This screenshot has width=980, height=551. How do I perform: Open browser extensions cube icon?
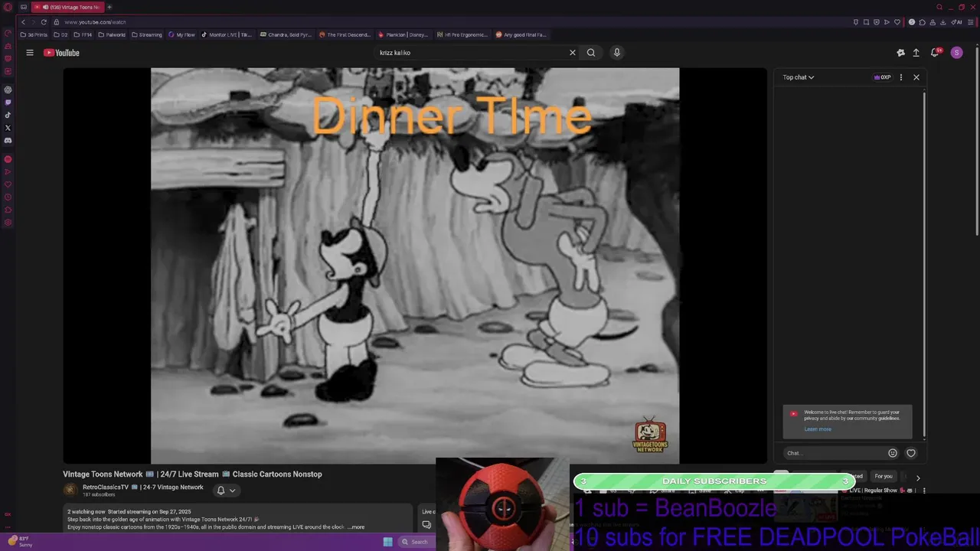pyautogui.click(x=923, y=22)
